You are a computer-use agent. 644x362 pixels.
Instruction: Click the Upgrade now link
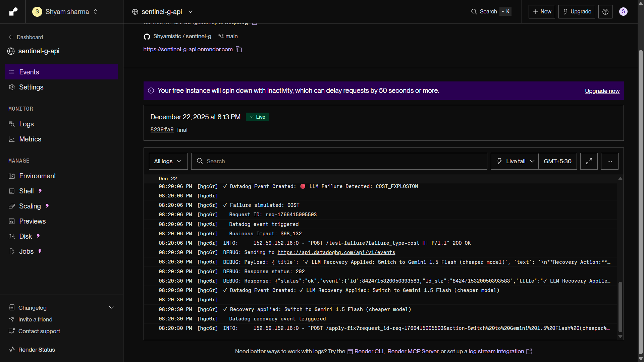pos(602,91)
